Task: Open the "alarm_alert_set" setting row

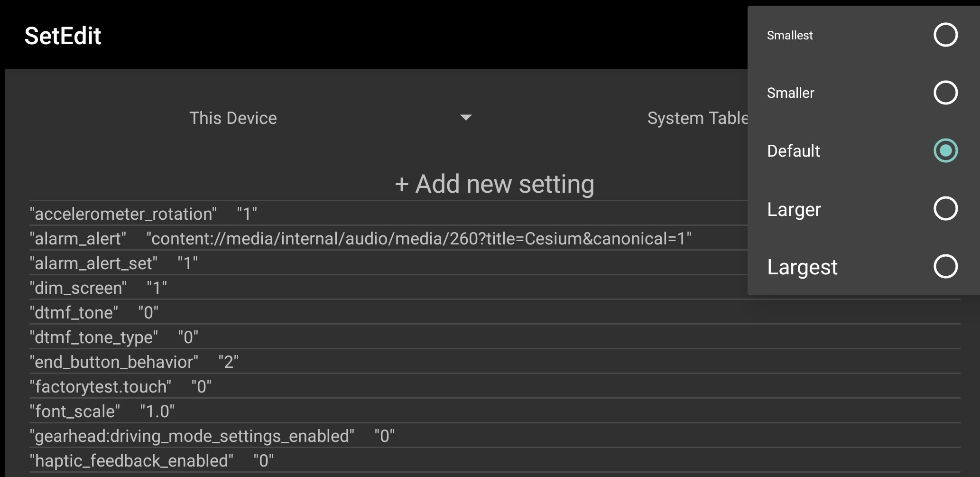Action: point(495,262)
